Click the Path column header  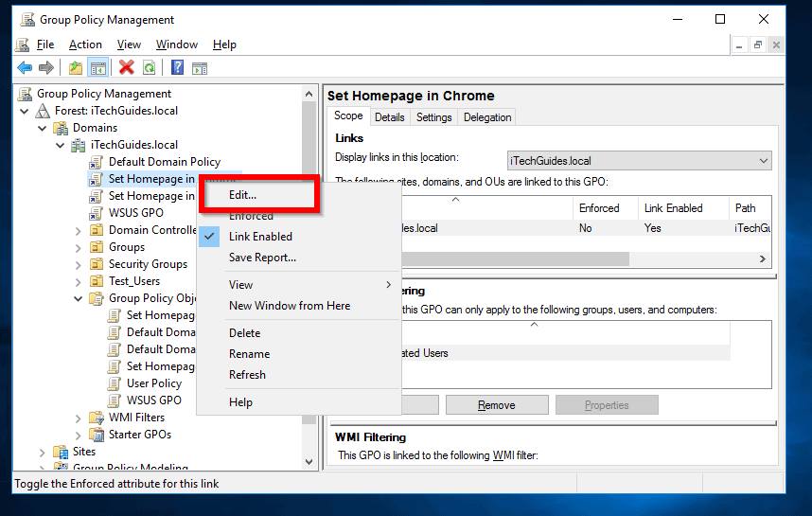click(750, 208)
